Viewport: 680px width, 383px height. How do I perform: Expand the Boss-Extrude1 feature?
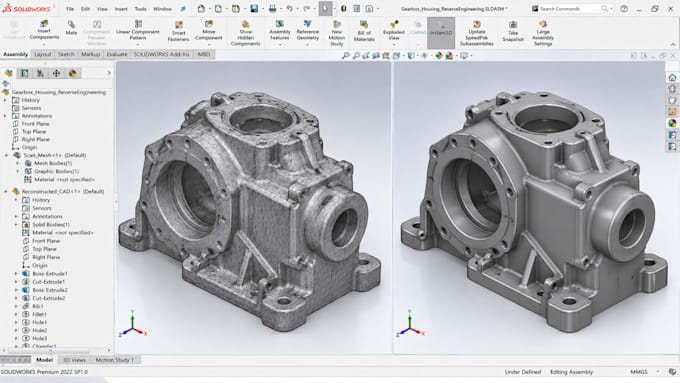click(16, 274)
